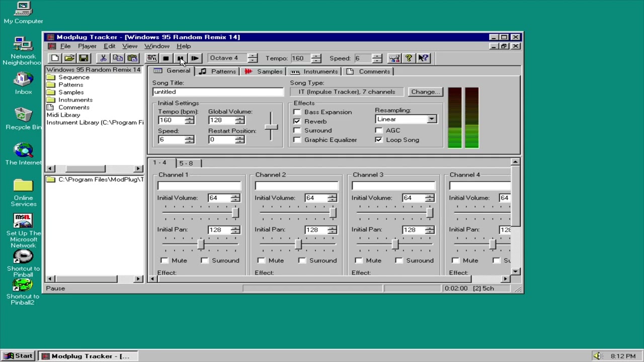Open Recycle Bin desktop icon
Image resolution: width=644 pixels, height=362 pixels.
click(x=23, y=119)
